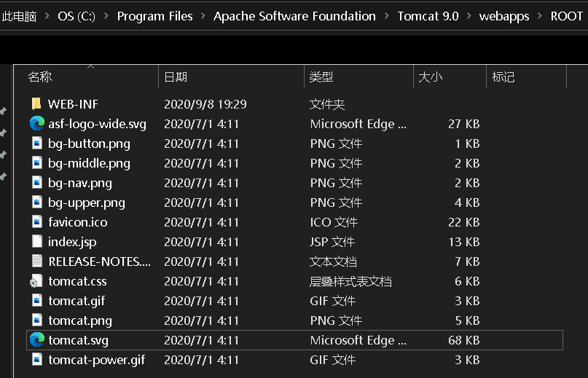Navigate to Tomcat 9.0 breadcrumb segment

coord(428,16)
